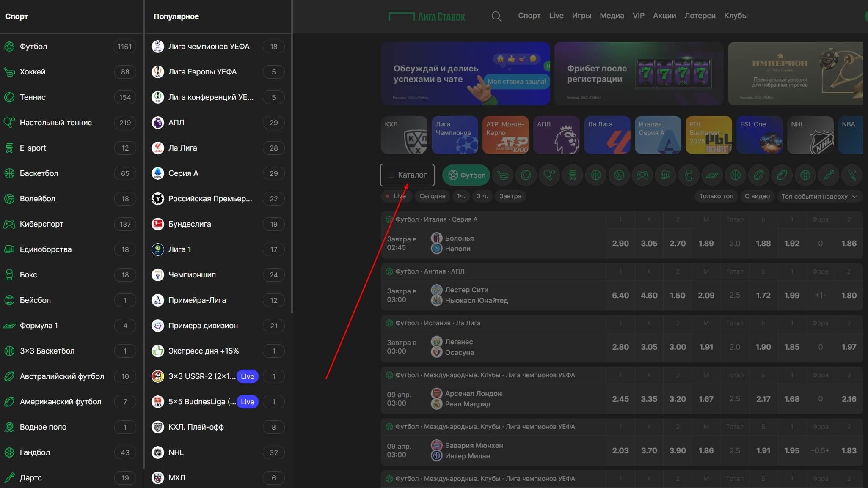
Task: Open Теннис in the sport sidebar
Action: tap(70, 97)
